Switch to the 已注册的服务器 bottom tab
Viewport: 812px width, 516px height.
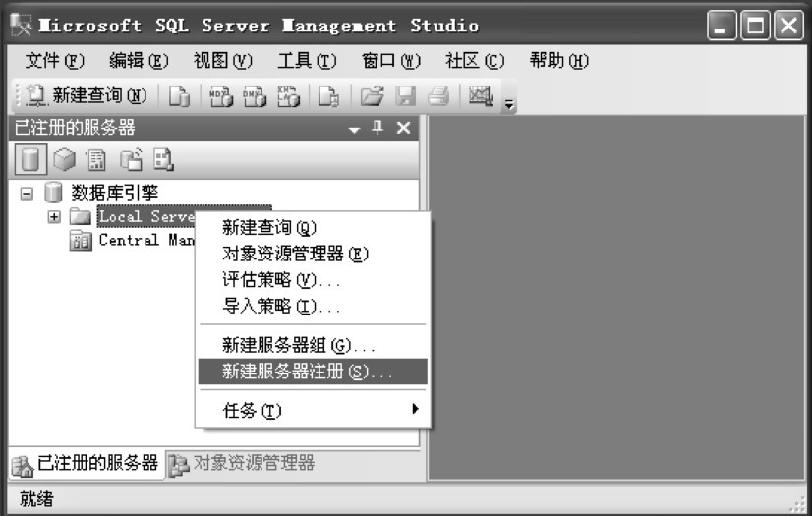86,464
